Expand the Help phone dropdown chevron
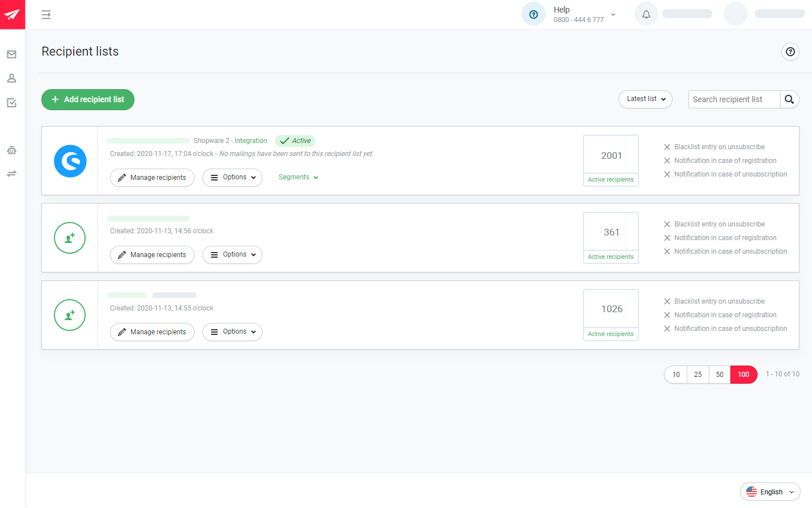Viewport: 812px width, 508px height. [613, 15]
